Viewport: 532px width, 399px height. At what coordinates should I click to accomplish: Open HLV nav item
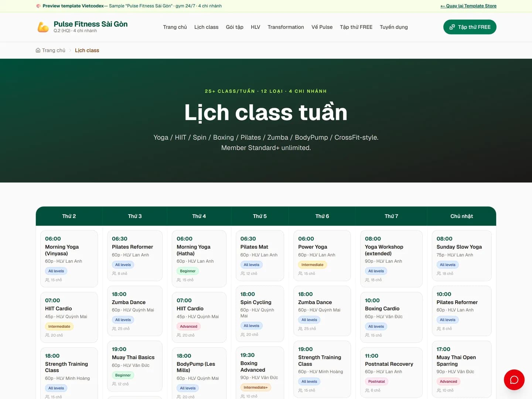(x=255, y=27)
